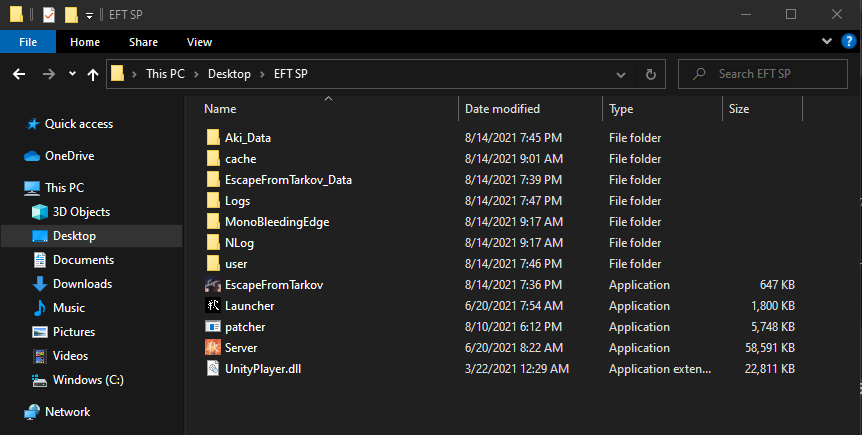Select the EscapeFromTarkov_Data folder name
The image size is (862, 435).
pos(288,180)
